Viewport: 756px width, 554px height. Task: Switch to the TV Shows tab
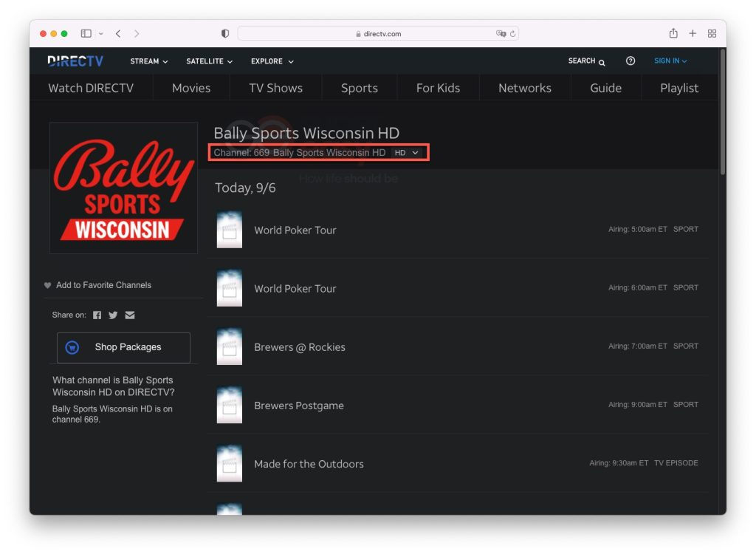[276, 88]
